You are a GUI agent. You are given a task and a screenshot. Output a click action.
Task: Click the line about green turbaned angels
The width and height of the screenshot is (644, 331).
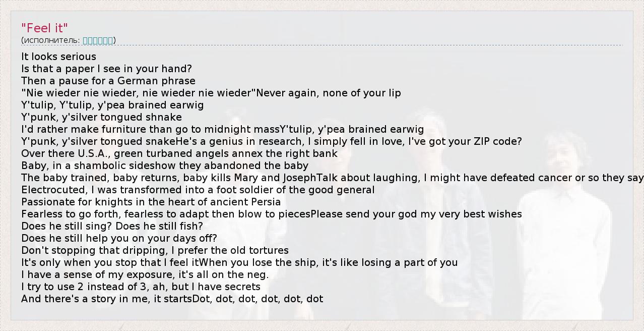179,153
